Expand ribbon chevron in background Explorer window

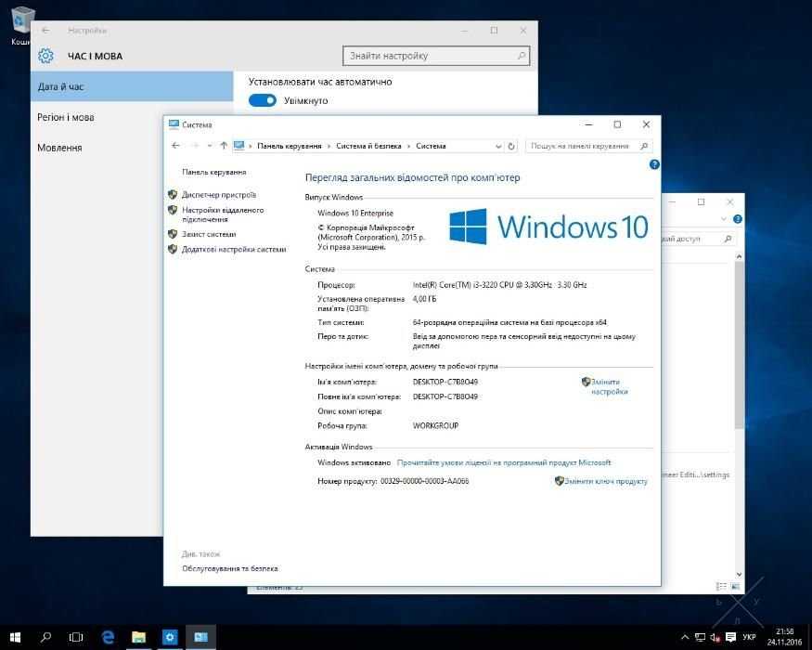point(724,219)
